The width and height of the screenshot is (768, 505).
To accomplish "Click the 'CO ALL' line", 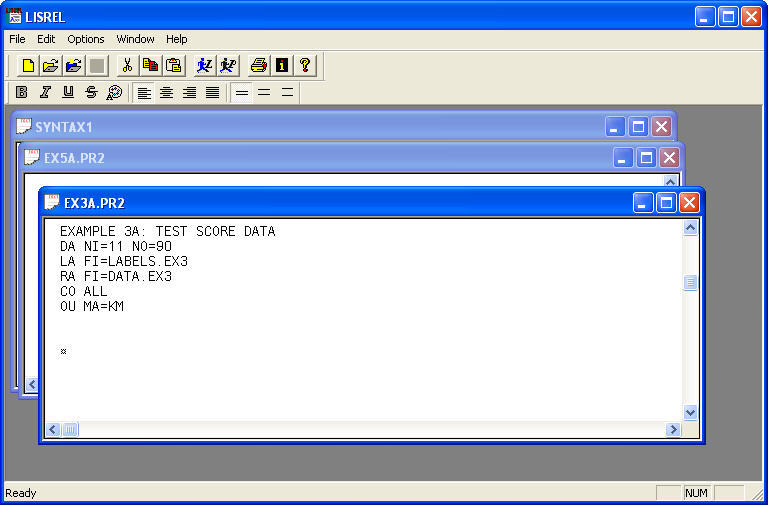I will pos(83,291).
